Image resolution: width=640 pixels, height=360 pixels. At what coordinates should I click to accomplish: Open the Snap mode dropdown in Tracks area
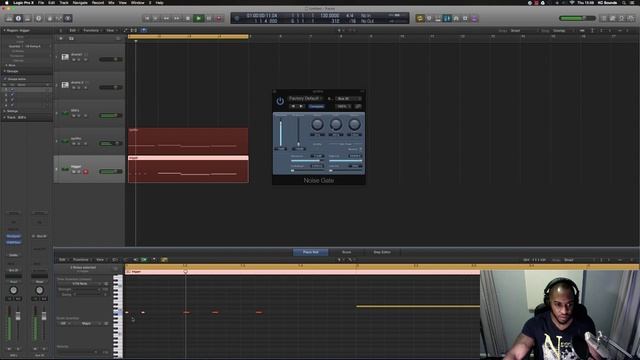pos(523,31)
